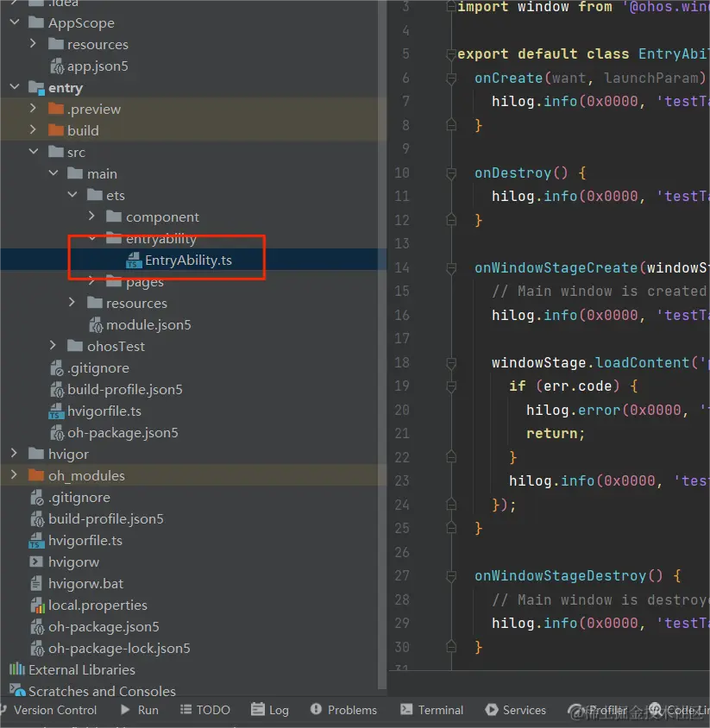
Task: Collapse the AppScope folder chevron
Action: pos(15,22)
